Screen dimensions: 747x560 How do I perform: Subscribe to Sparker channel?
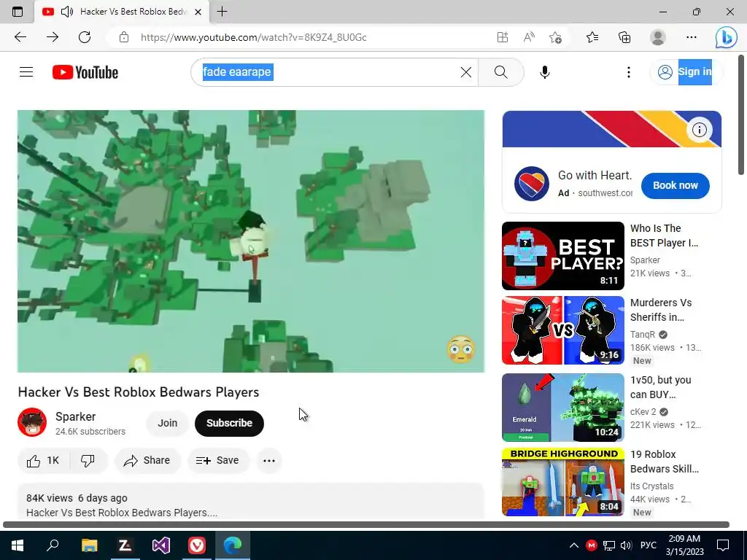click(x=229, y=423)
